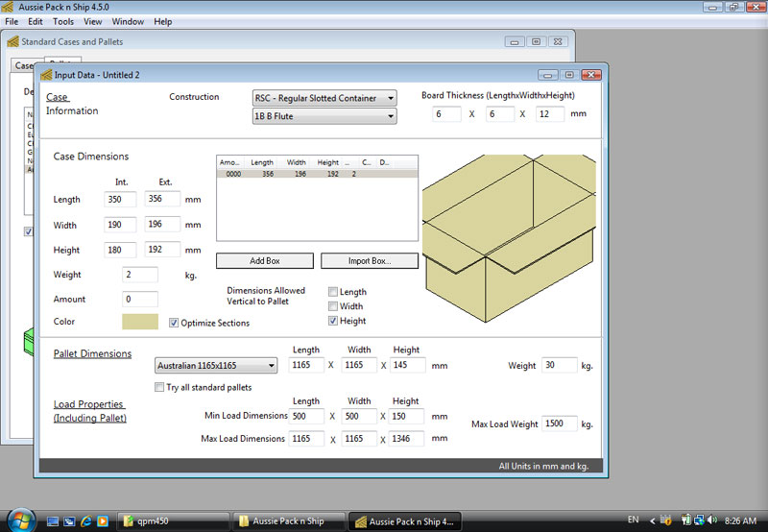This screenshot has height=532, width=768.
Task: Open the Edit menu
Action: (x=35, y=21)
